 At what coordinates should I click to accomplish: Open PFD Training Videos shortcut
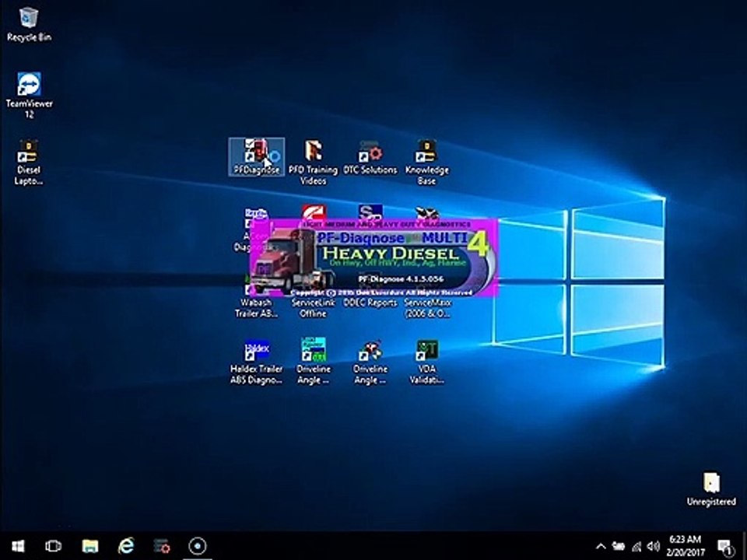pos(313,162)
